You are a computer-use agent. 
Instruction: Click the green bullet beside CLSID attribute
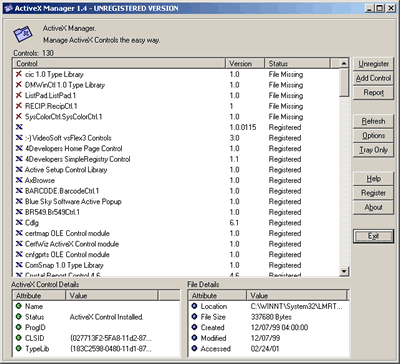click(18, 338)
